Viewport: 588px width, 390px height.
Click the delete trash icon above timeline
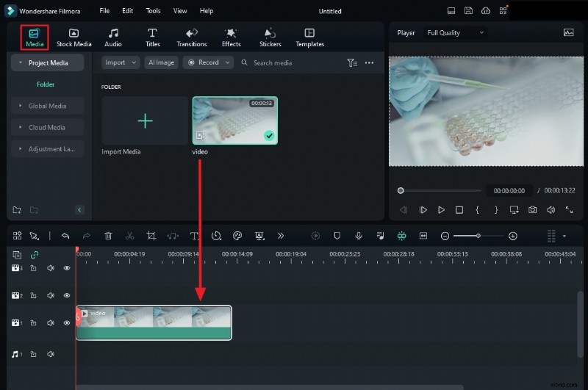pos(108,236)
